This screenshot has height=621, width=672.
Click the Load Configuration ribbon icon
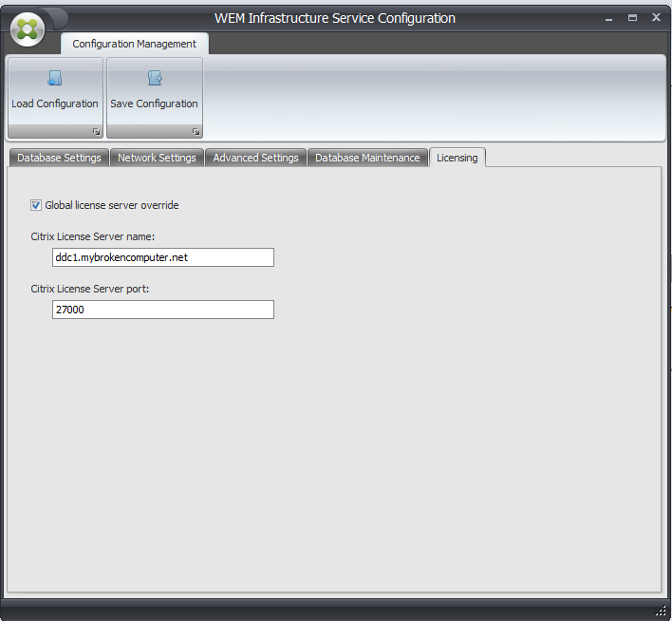click(x=55, y=80)
